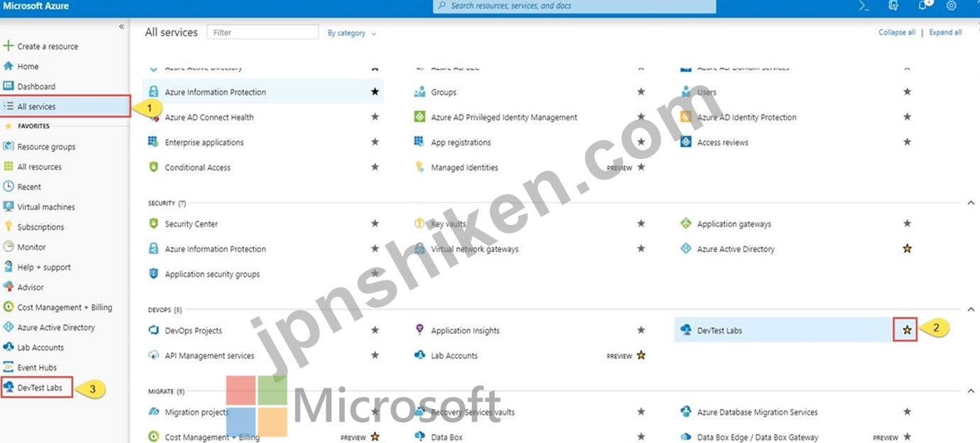
Task: Open the notifications bell
Action: 923,6
